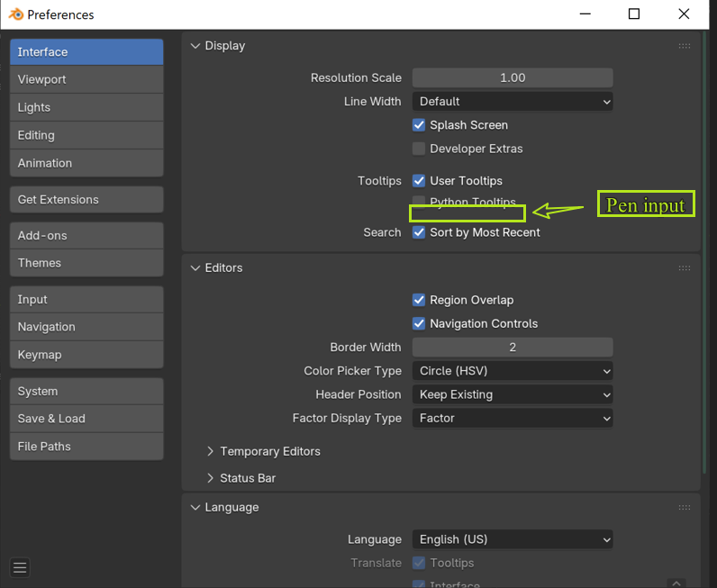Grab the Display panel drag handle
This screenshot has height=588, width=717.
click(x=684, y=46)
